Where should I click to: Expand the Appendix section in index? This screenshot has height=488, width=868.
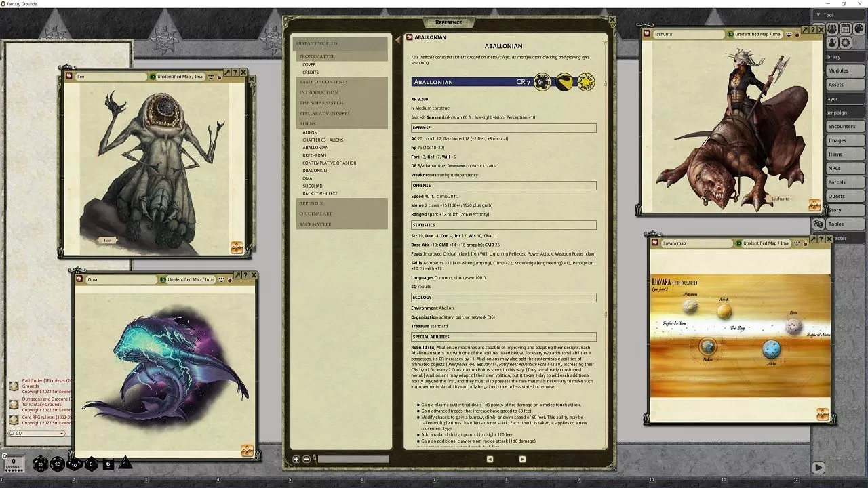[x=340, y=203]
